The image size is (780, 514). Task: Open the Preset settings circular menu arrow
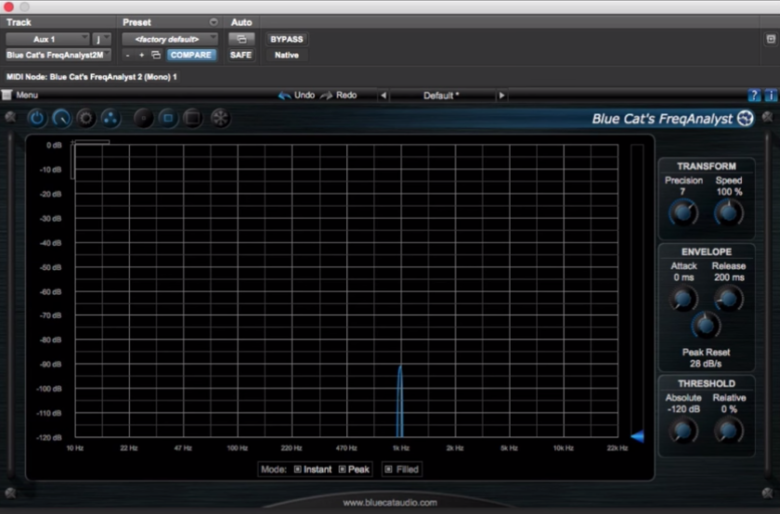coord(213,22)
